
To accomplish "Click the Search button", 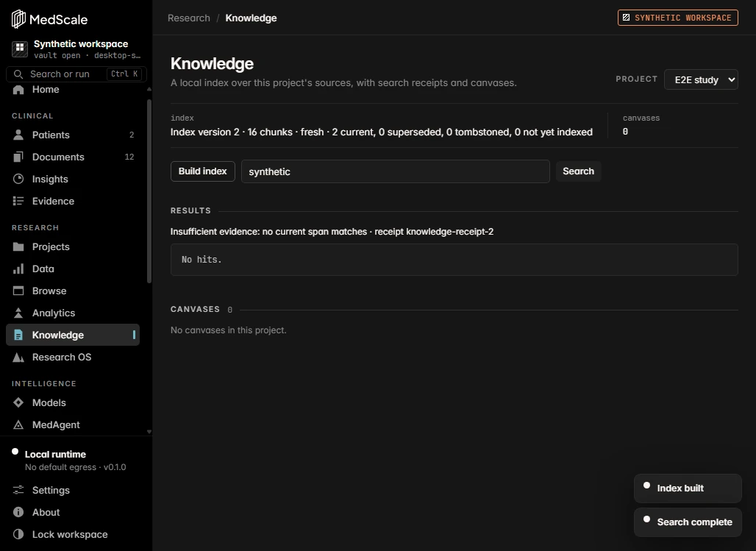I will (578, 171).
